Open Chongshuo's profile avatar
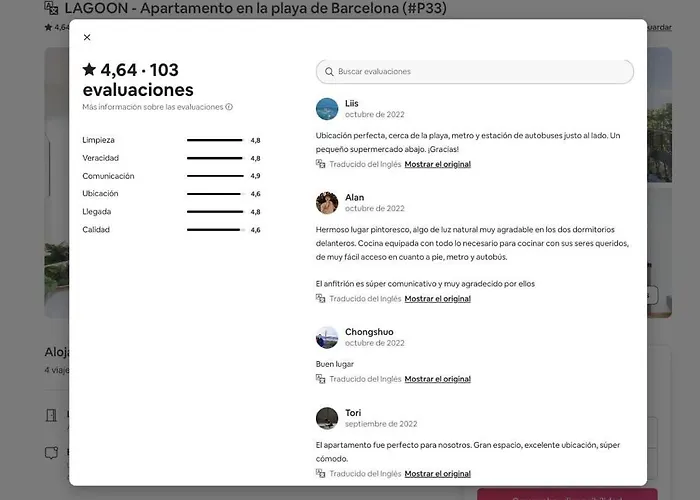 327,338
